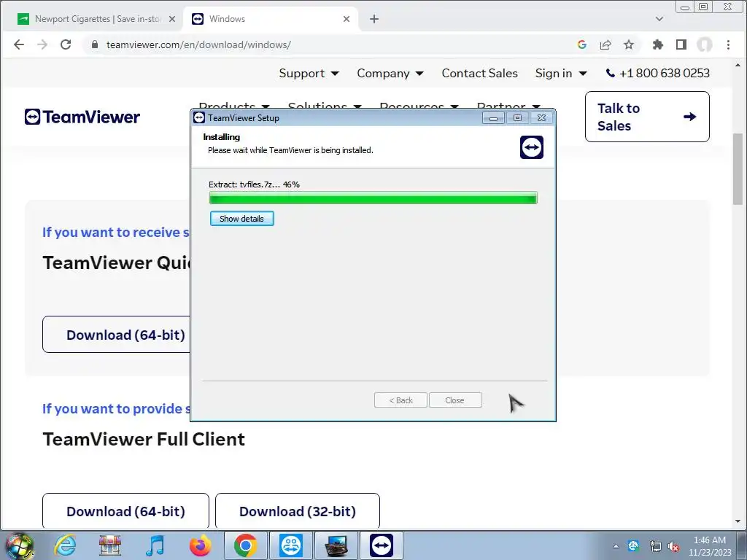Click the Close button in setup dialog

[455, 400]
